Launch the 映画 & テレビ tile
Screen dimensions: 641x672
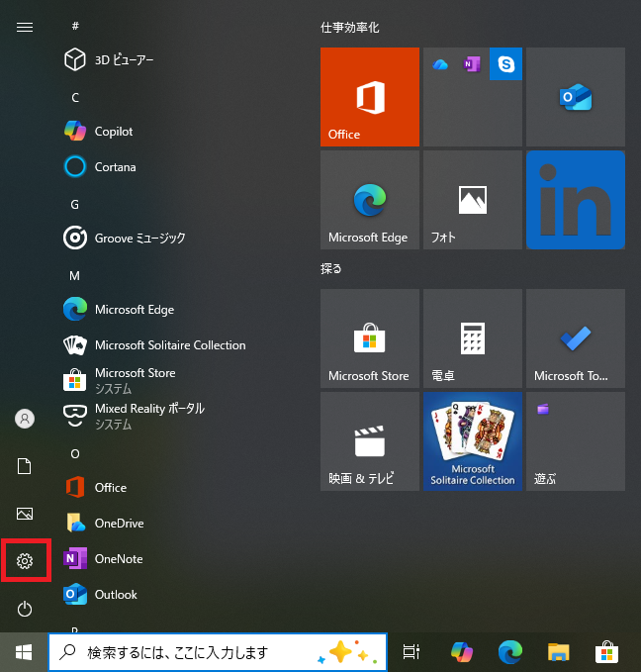point(370,441)
